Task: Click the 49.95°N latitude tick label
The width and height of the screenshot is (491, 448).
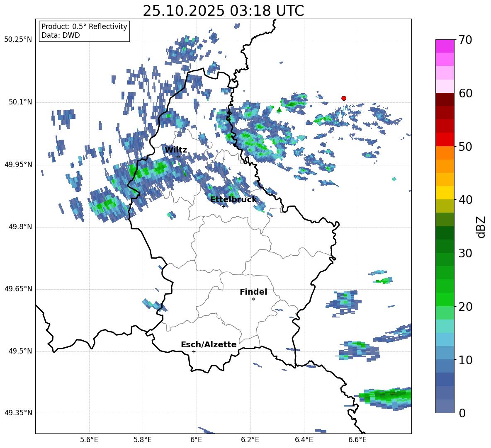Action: pos(18,165)
